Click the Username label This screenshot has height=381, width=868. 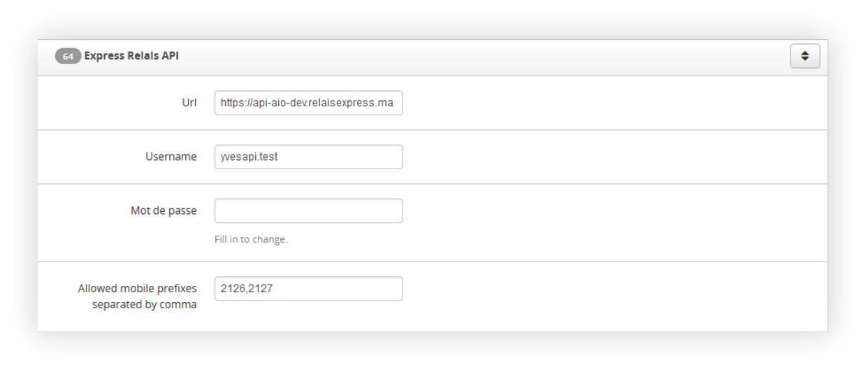pos(171,157)
